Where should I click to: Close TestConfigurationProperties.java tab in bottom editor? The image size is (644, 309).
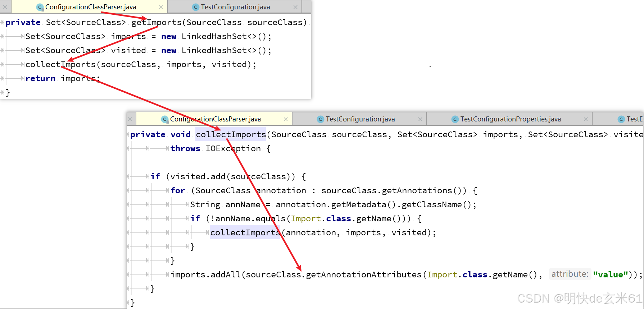[586, 119]
